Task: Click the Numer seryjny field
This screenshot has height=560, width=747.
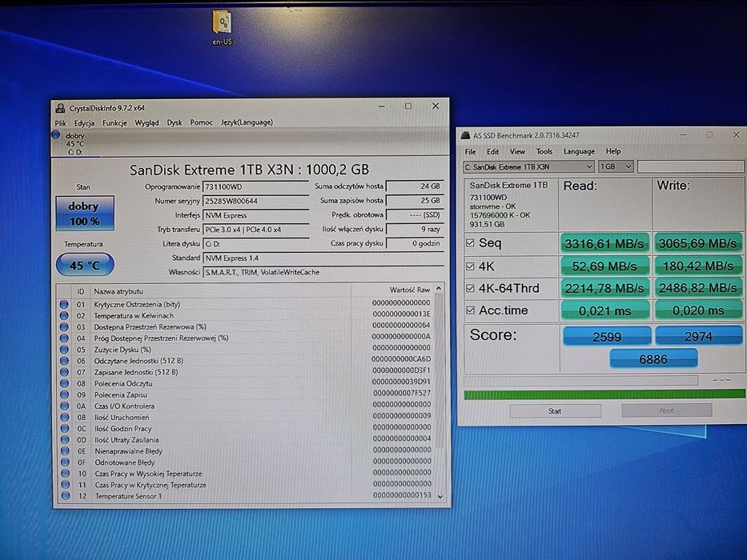Action: click(256, 201)
